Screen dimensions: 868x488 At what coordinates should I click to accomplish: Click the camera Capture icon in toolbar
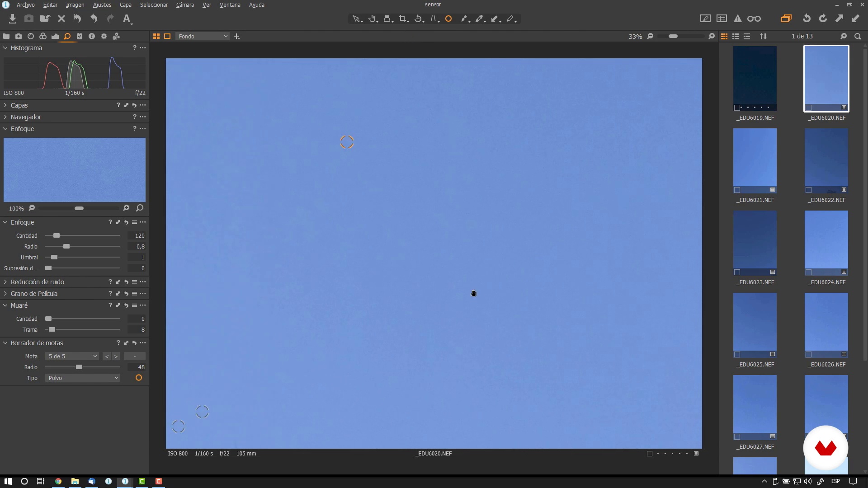coord(29,19)
